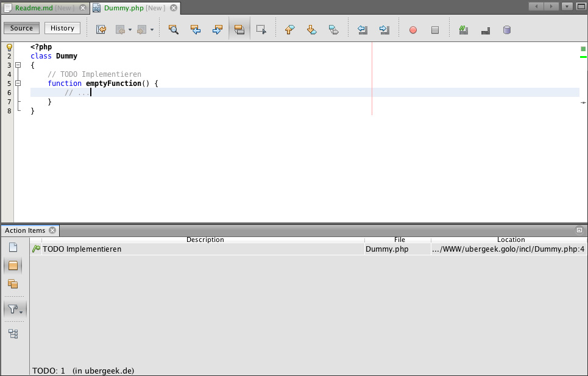Viewport: 588px width, 376px height.
Task: Sort by Location column header
Action: (x=511, y=239)
